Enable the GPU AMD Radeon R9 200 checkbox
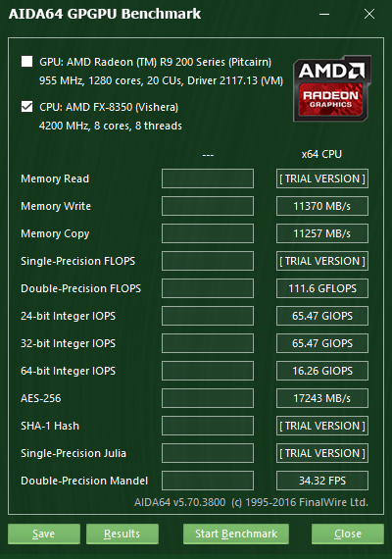Screen dimensions: 392x559 pos(27,62)
